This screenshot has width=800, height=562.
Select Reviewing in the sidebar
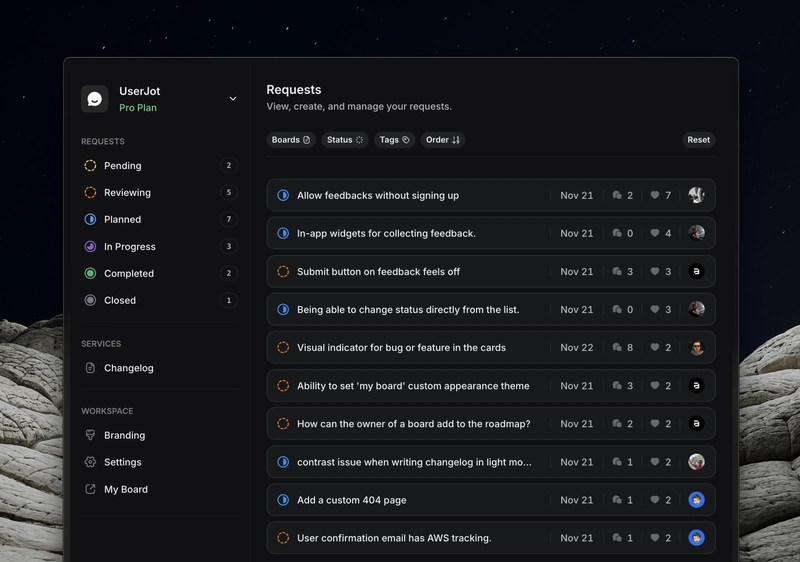point(127,193)
